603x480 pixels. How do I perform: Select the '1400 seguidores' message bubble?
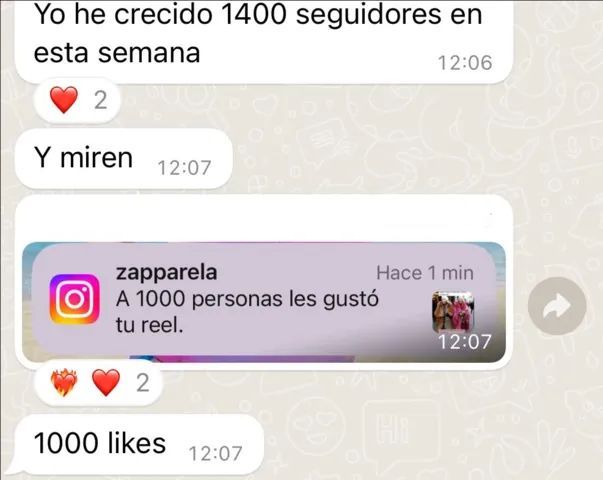pos(264,38)
